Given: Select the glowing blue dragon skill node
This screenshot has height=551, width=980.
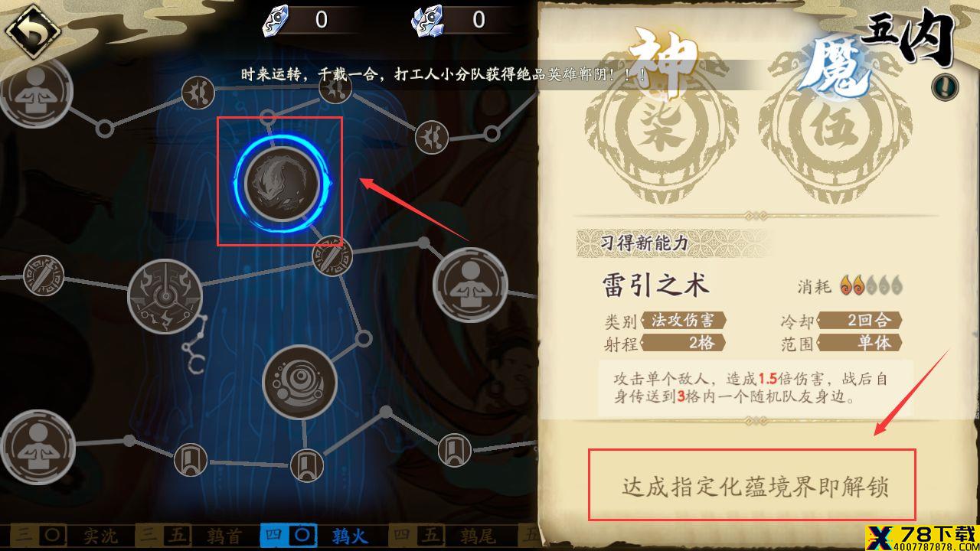Looking at the screenshot, I should (282, 182).
